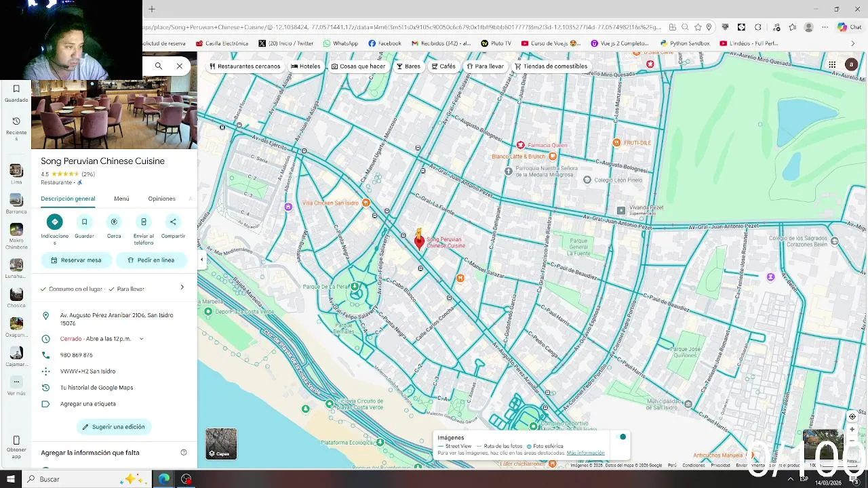868x488 pixels.
Task: Open Google apps grid icon
Action: (832, 65)
